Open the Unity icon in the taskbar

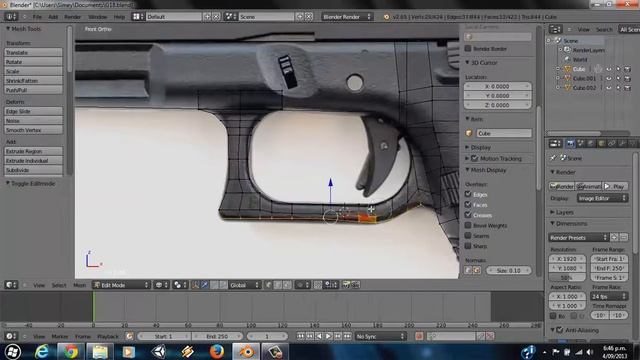158,351
